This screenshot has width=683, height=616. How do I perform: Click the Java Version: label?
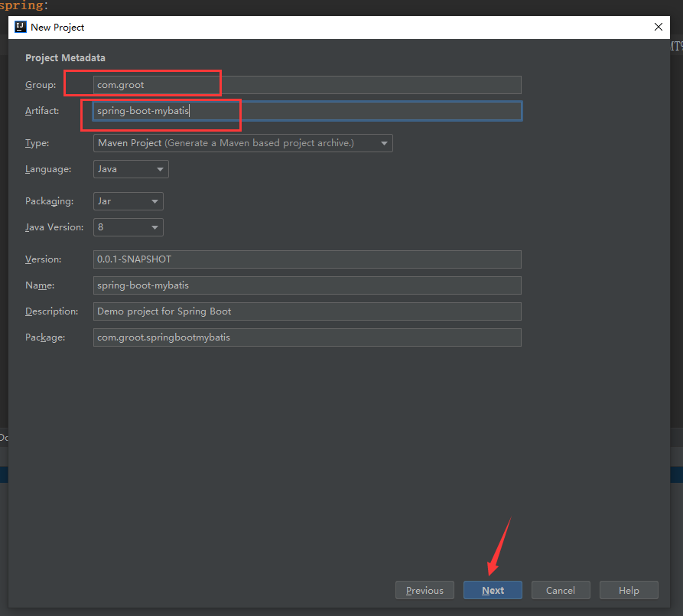click(54, 227)
